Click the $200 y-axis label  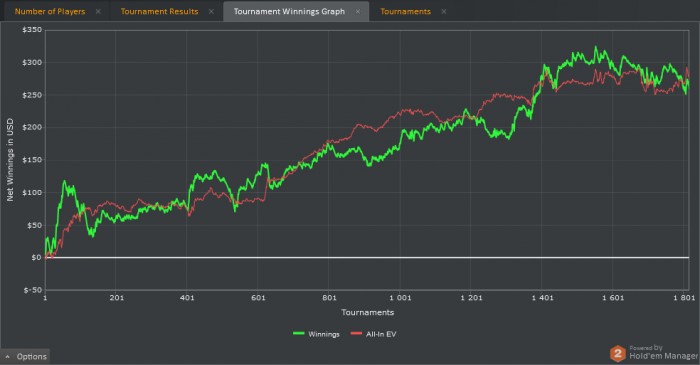(x=32, y=127)
